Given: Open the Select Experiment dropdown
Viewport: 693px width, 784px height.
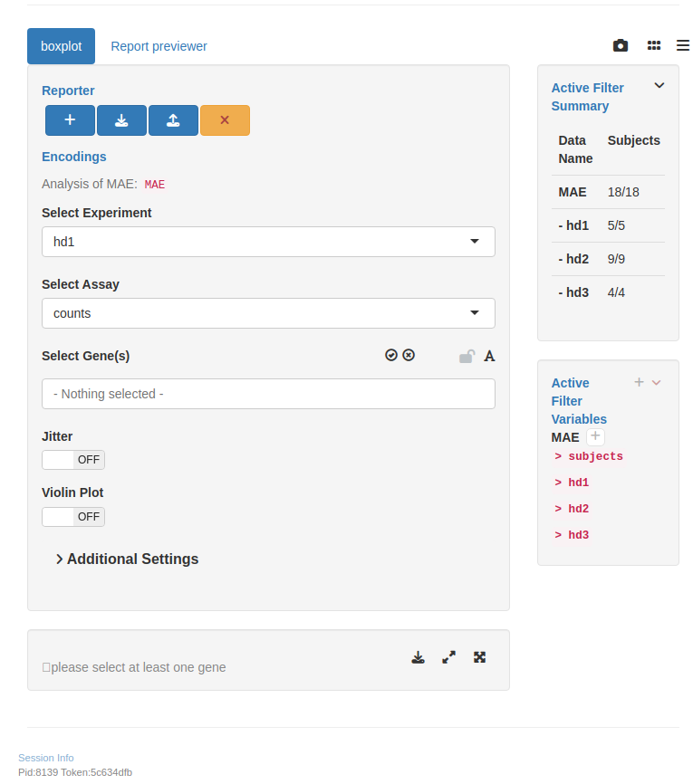Looking at the screenshot, I should point(268,242).
